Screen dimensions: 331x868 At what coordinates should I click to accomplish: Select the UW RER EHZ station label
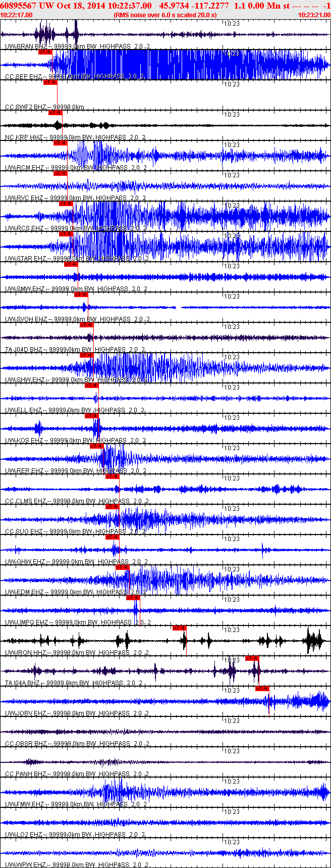pyautogui.click(x=76, y=471)
